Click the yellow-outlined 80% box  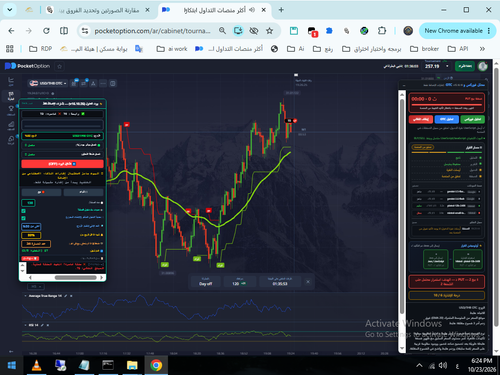point(31,235)
